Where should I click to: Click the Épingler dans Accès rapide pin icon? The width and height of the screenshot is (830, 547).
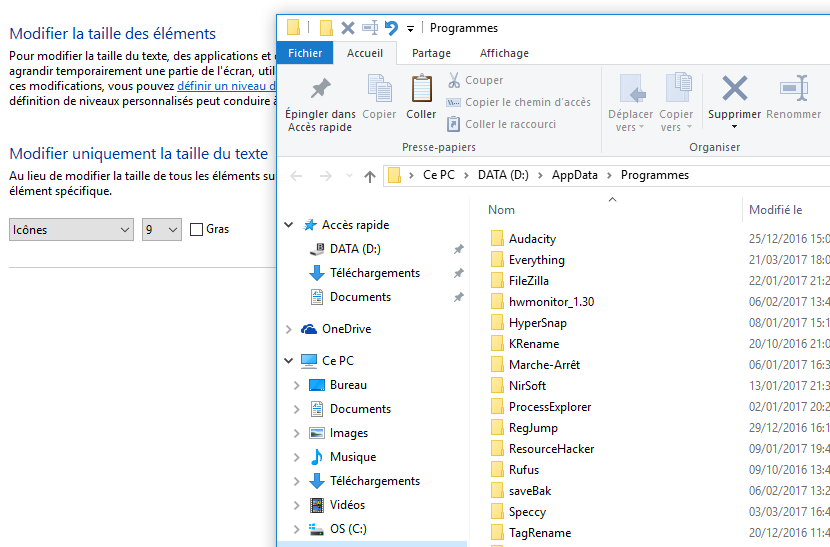[x=320, y=88]
